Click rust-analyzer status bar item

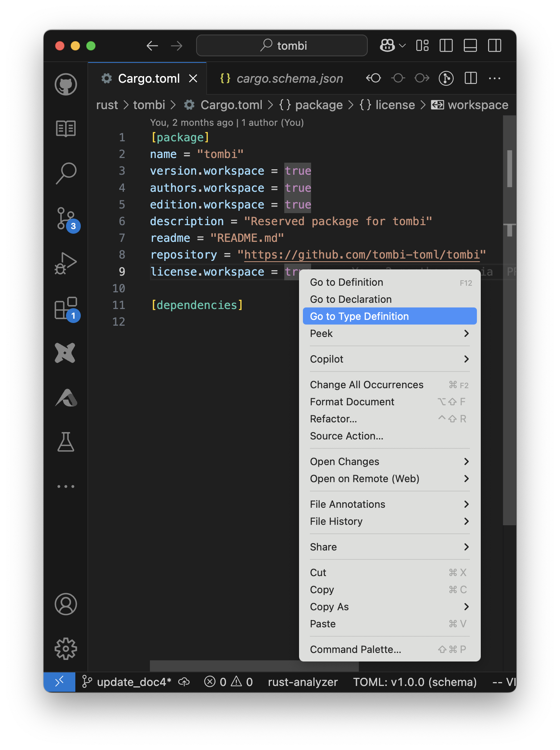pyautogui.click(x=303, y=682)
